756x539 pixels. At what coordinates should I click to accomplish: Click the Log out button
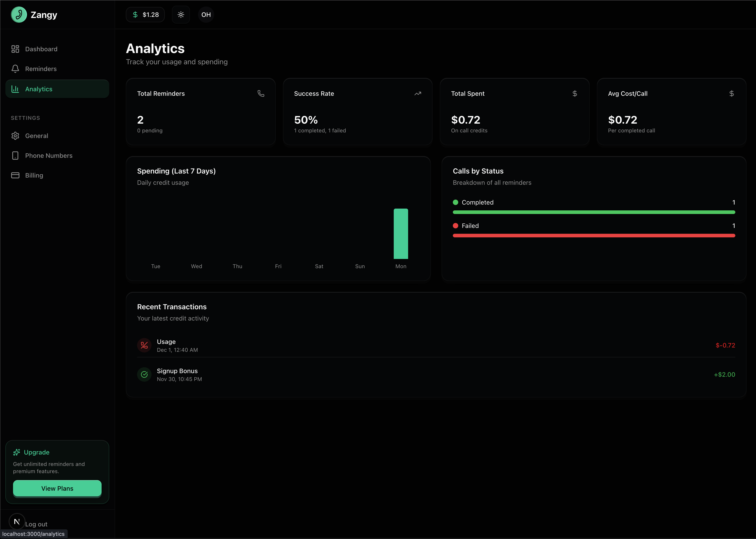coord(36,524)
